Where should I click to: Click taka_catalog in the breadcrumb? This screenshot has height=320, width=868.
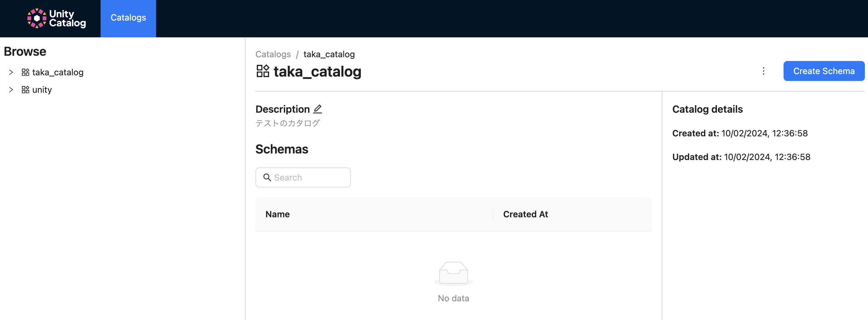[x=329, y=54]
